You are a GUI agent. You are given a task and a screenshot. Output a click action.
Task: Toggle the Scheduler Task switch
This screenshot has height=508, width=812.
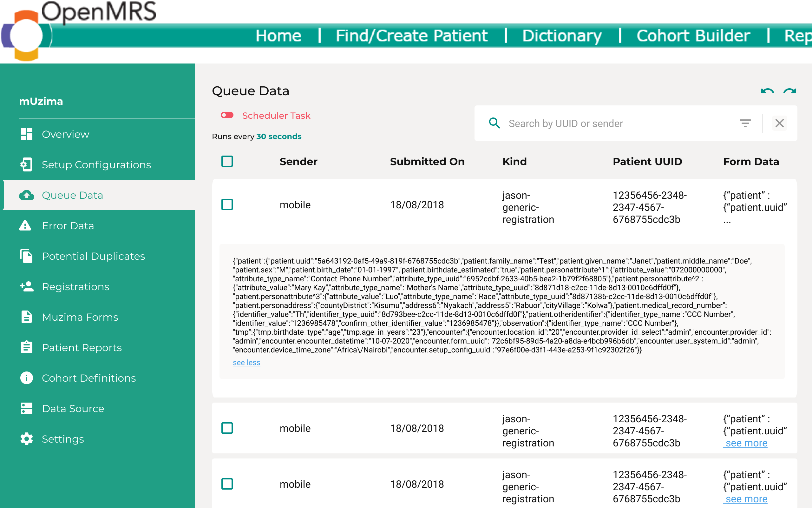click(x=227, y=115)
